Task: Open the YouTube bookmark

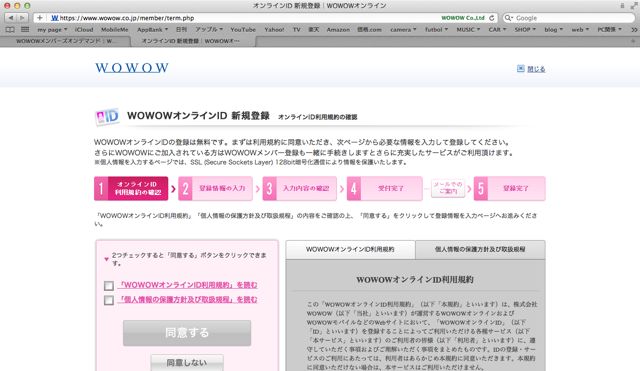Action: pos(243,29)
